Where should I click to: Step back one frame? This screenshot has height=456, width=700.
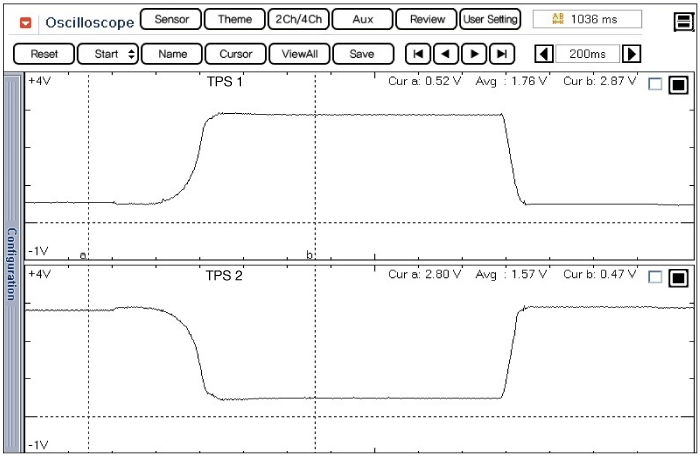coord(446,54)
